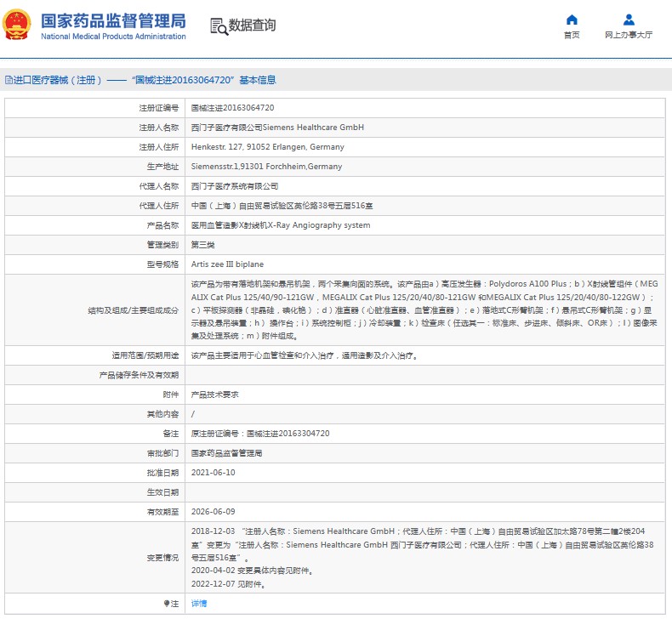
Task: Click the 注册人名称 row label
Action: pos(159,128)
